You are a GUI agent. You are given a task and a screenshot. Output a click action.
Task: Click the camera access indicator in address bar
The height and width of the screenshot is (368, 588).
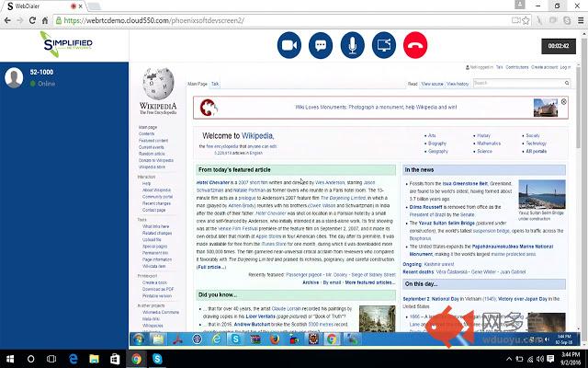(515, 20)
